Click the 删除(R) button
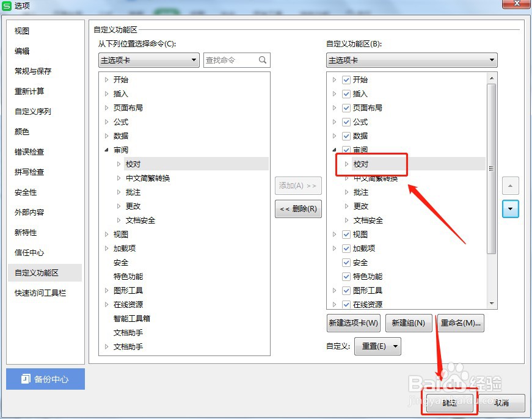This screenshot has width=532, height=419. coord(298,209)
